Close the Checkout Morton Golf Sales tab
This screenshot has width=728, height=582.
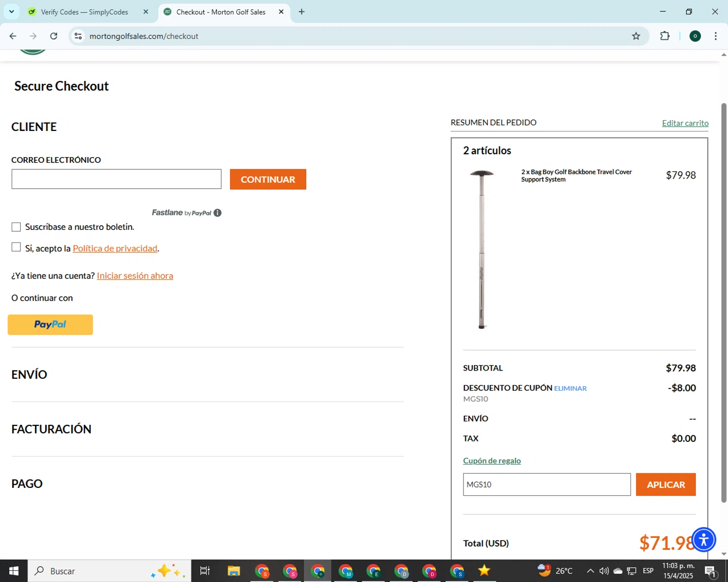pos(281,12)
